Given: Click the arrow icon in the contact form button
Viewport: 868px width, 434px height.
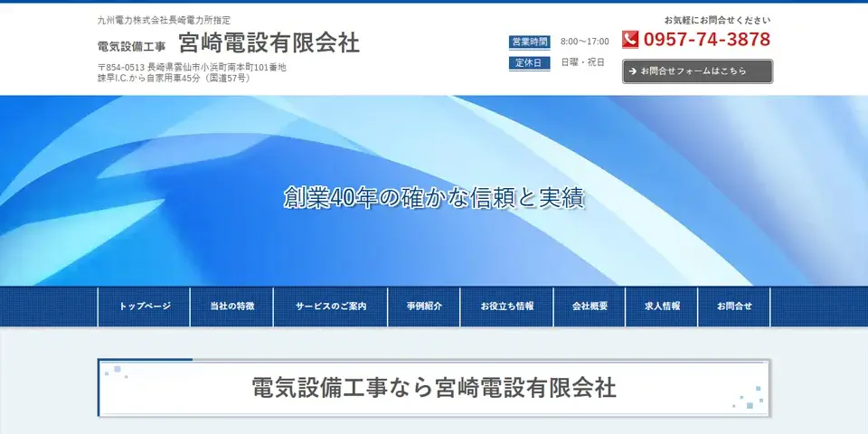Looking at the screenshot, I should (633, 71).
